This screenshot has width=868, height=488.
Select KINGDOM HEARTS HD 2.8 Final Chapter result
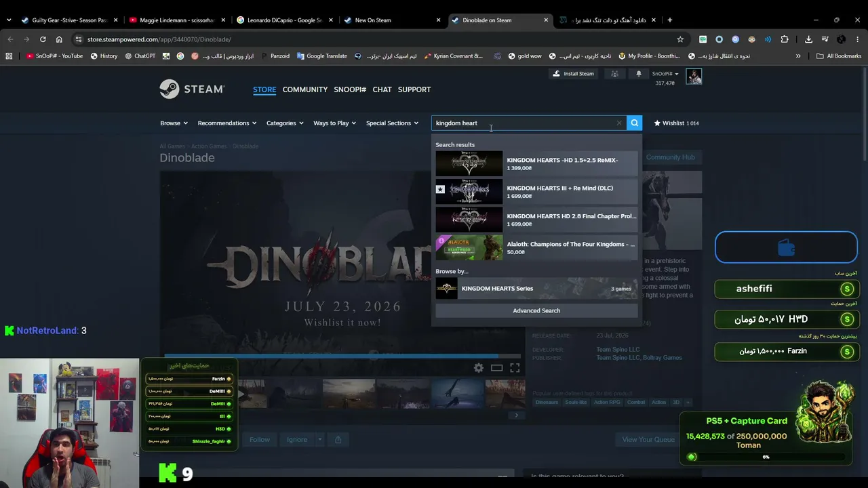click(536, 220)
